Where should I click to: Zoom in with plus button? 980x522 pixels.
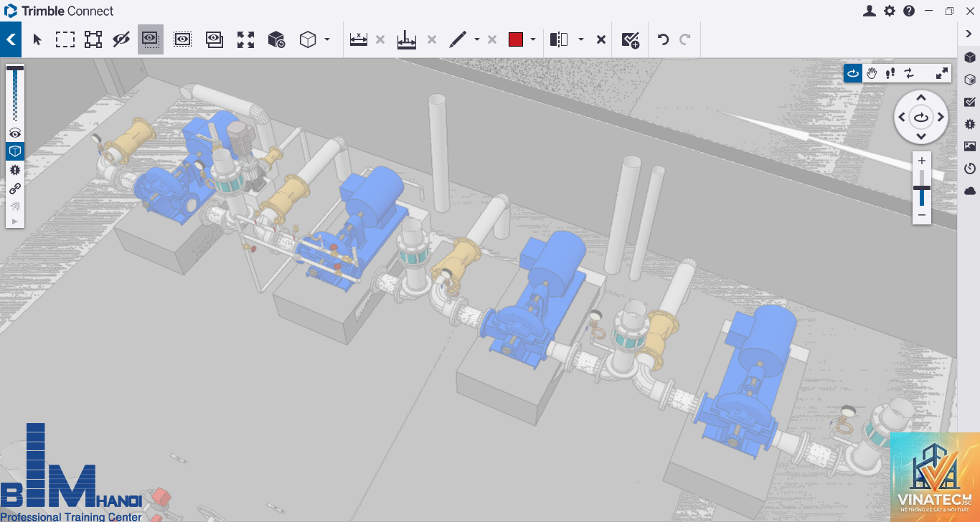point(922,161)
